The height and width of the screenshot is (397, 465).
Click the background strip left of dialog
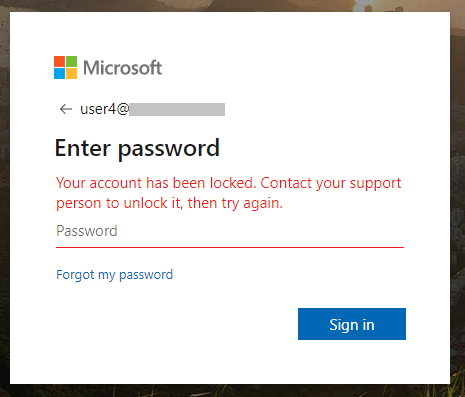(x=5, y=198)
